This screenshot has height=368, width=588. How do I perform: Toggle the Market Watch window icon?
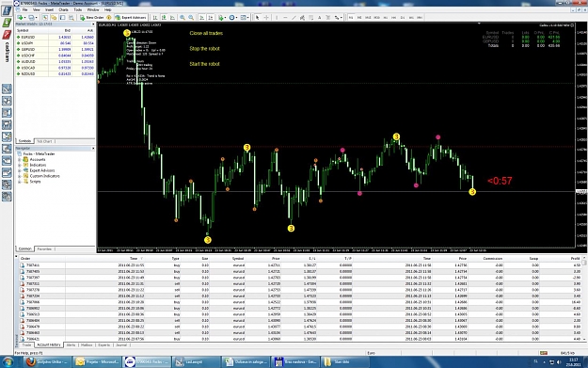45,17
